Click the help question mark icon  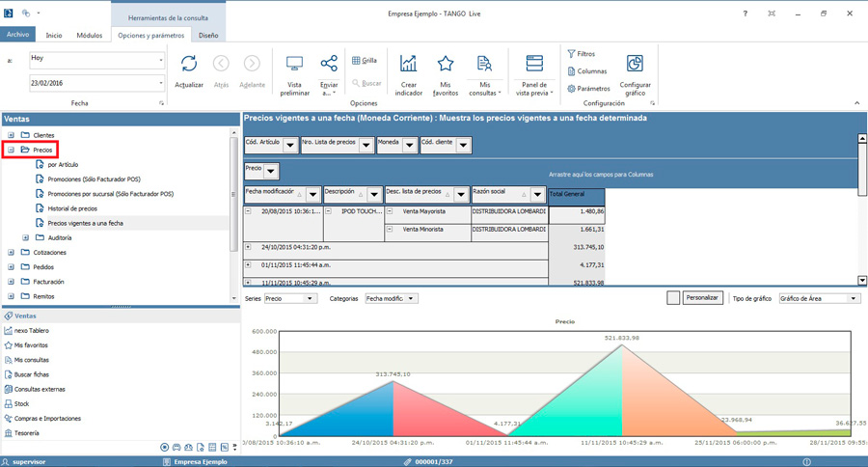(x=746, y=14)
